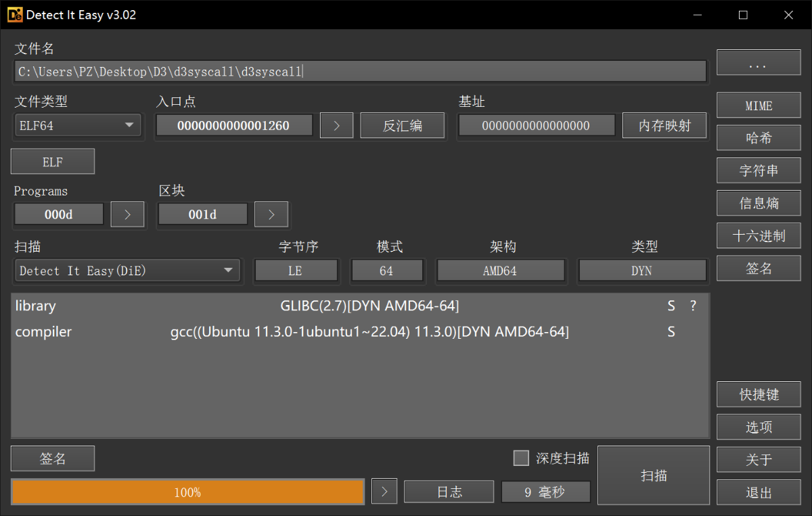Open the 选项 options button
The width and height of the screenshot is (812, 516).
(x=759, y=427)
